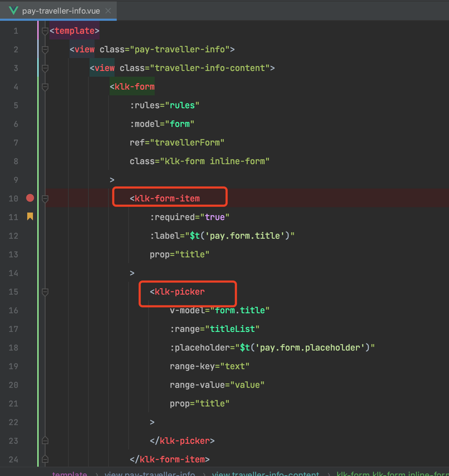Collapse klk-form-item using line 10 fold marker
The image size is (449, 476).
[x=45, y=199]
